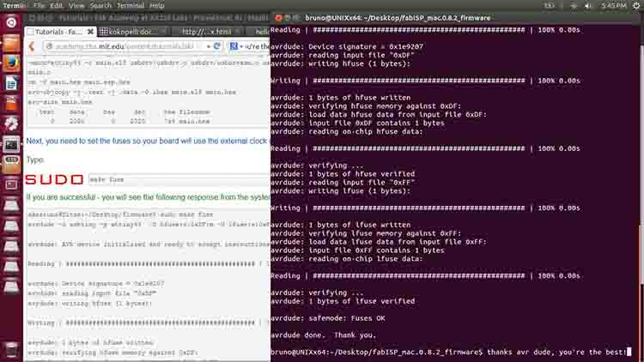Click 'avrdude done. Thank you.' line

pos(324,335)
